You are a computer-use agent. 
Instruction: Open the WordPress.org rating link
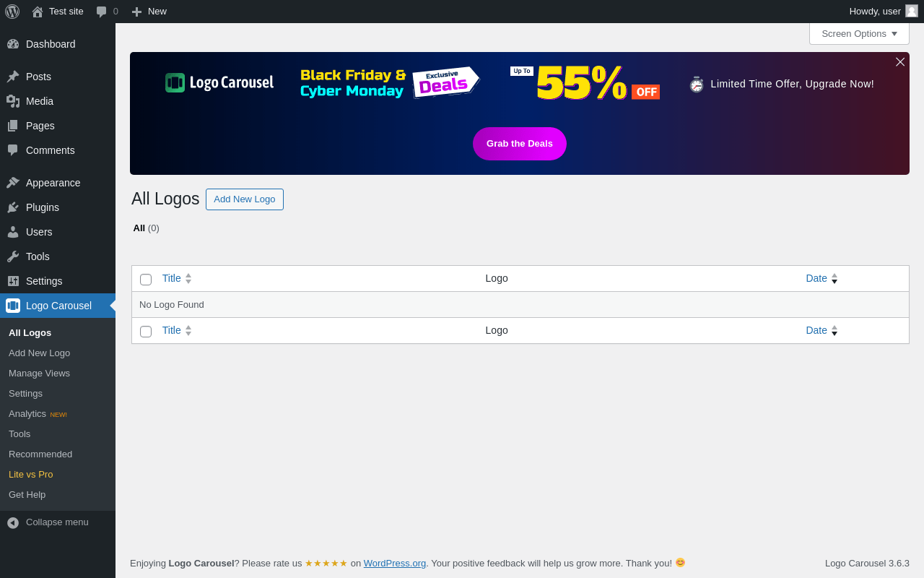[x=395, y=564]
